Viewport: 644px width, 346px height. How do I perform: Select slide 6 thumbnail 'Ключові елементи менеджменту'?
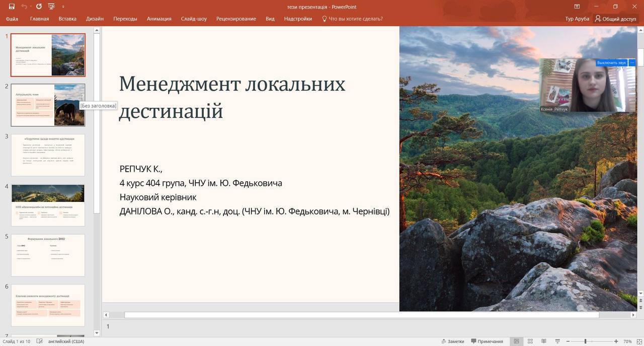[x=48, y=305]
